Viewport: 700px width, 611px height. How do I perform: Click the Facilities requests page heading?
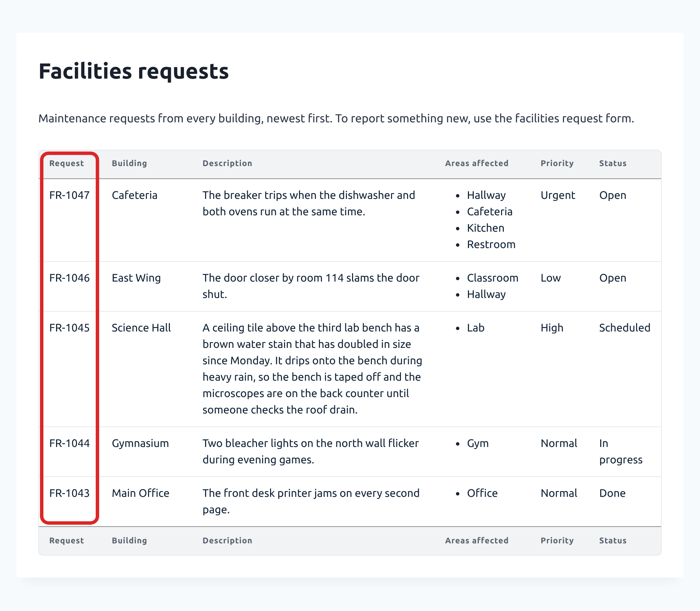[x=134, y=71]
